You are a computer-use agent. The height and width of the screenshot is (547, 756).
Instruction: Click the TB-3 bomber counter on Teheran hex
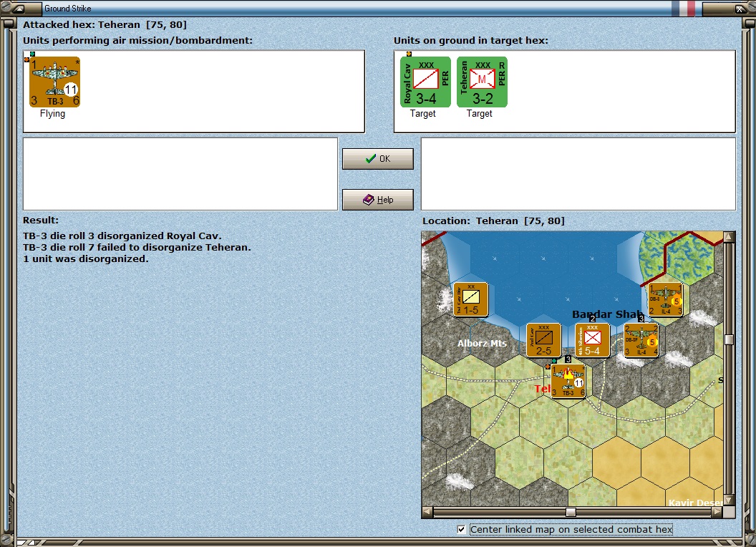(568, 381)
